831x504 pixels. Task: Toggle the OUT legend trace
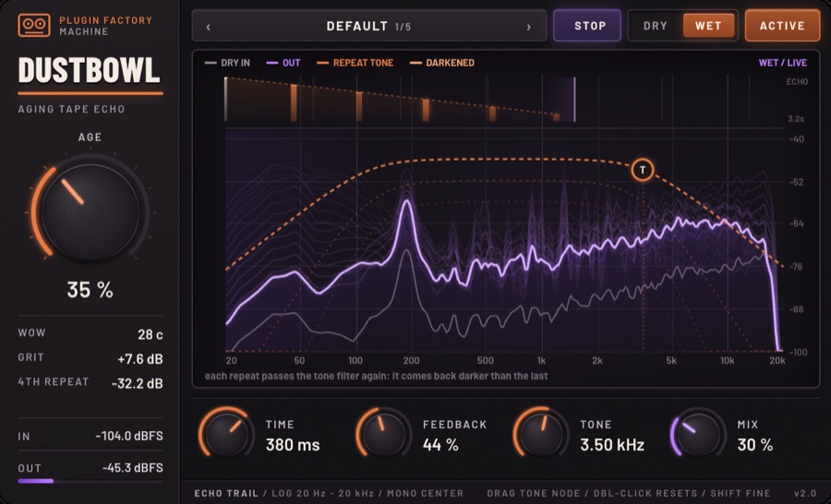point(283,63)
